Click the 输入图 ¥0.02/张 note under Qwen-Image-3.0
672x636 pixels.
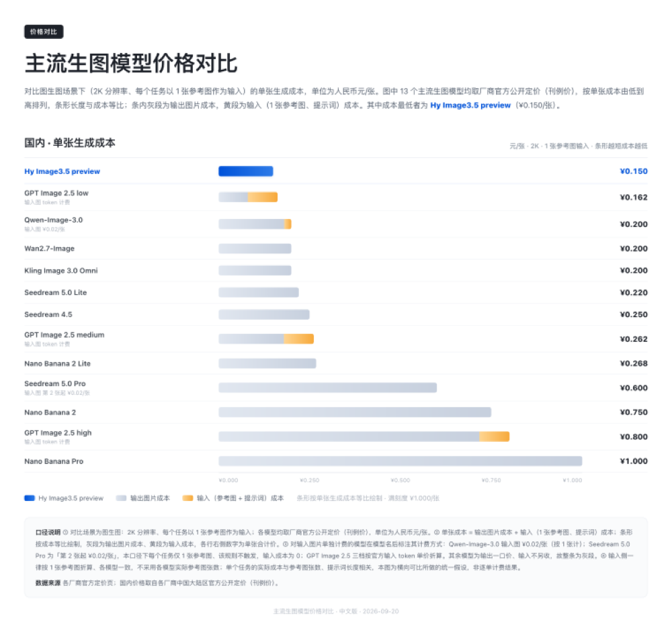pyautogui.click(x=44, y=230)
